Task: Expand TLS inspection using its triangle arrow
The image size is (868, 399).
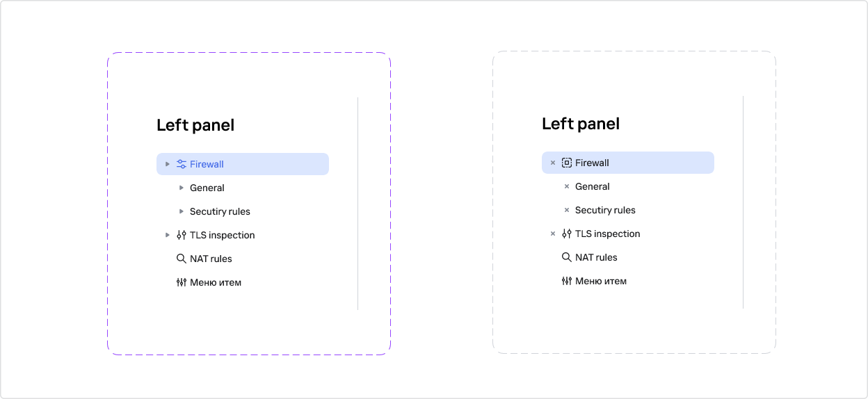Action: pyautogui.click(x=168, y=235)
